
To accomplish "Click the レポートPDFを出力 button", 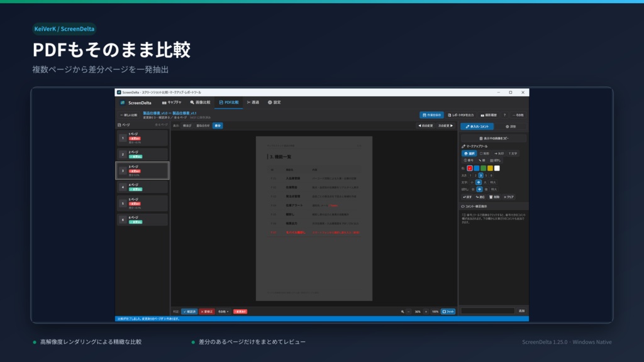I will [x=460, y=115].
